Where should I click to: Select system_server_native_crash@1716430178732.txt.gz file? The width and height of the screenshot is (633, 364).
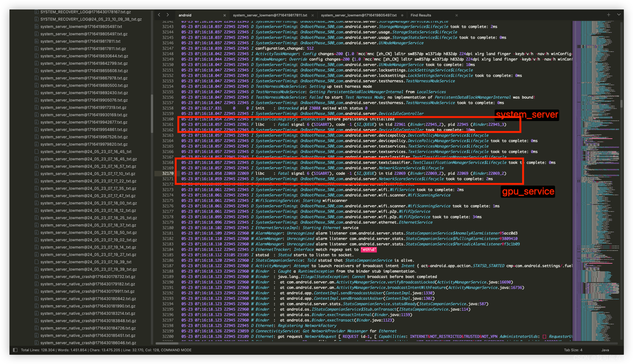coord(88,277)
